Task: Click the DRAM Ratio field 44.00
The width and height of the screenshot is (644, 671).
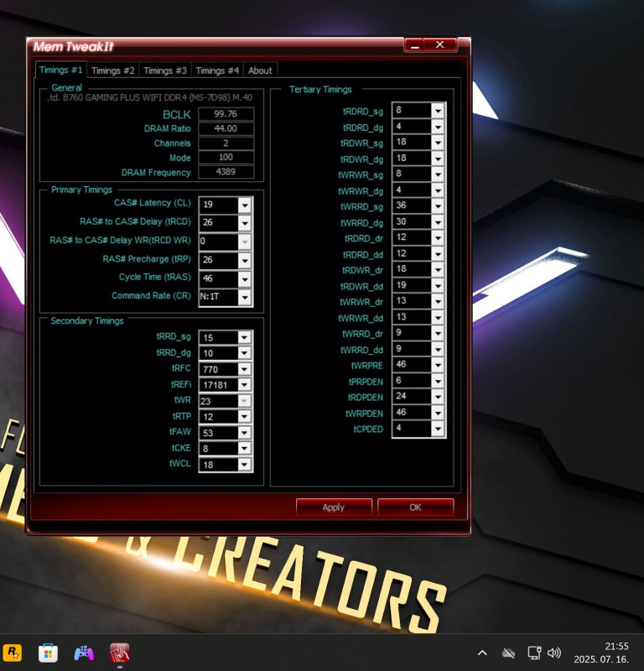Action: pyautogui.click(x=226, y=128)
